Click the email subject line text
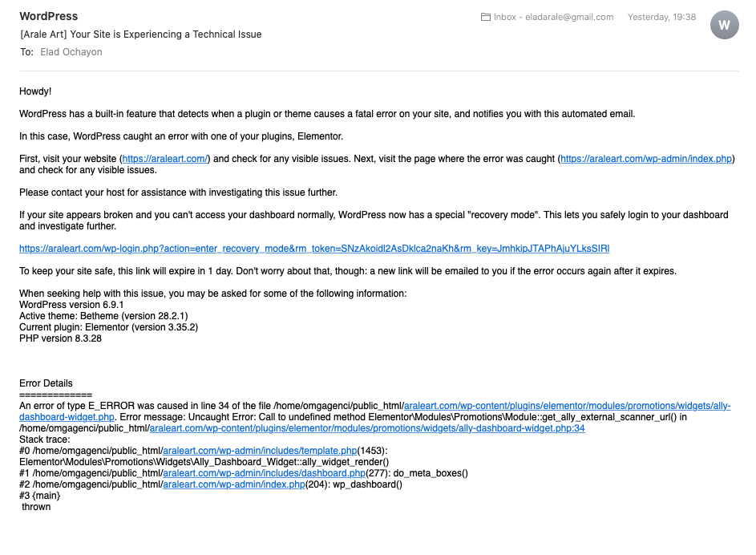The height and width of the screenshot is (555, 756). (x=141, y=34)
